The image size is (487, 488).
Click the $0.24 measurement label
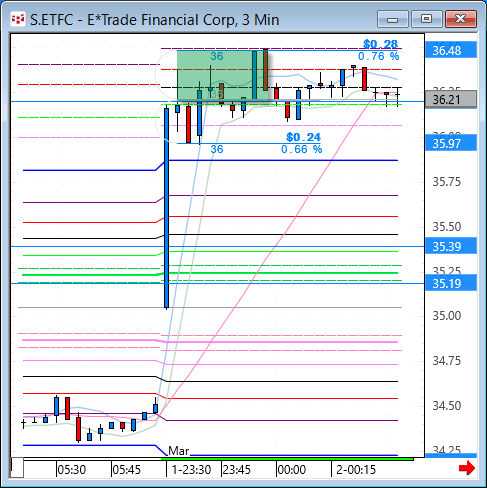click(x=303, y=137)
